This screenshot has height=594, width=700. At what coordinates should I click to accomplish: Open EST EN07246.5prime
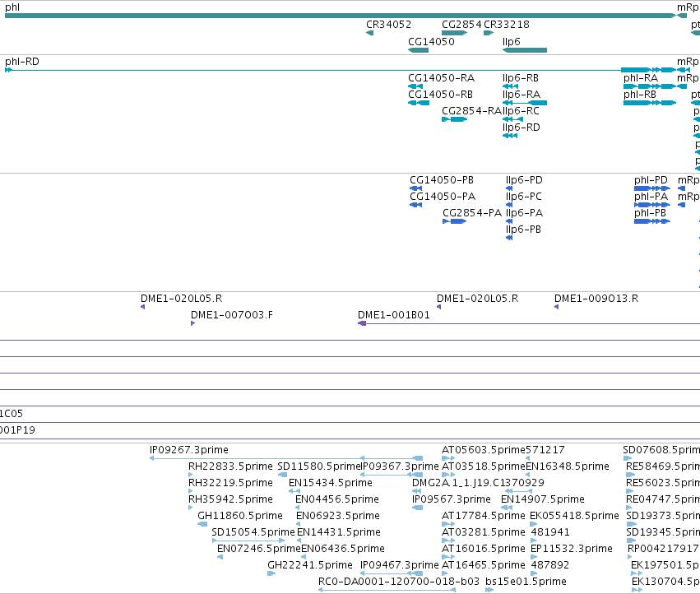pos(259,549)
